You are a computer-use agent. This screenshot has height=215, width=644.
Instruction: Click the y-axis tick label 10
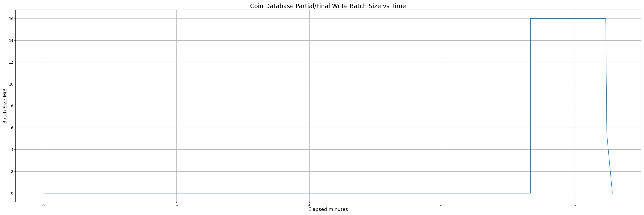(11, 84)
